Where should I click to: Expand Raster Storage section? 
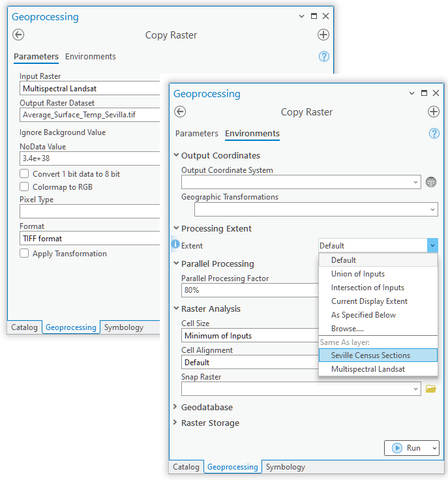click(x=175, y=422)
